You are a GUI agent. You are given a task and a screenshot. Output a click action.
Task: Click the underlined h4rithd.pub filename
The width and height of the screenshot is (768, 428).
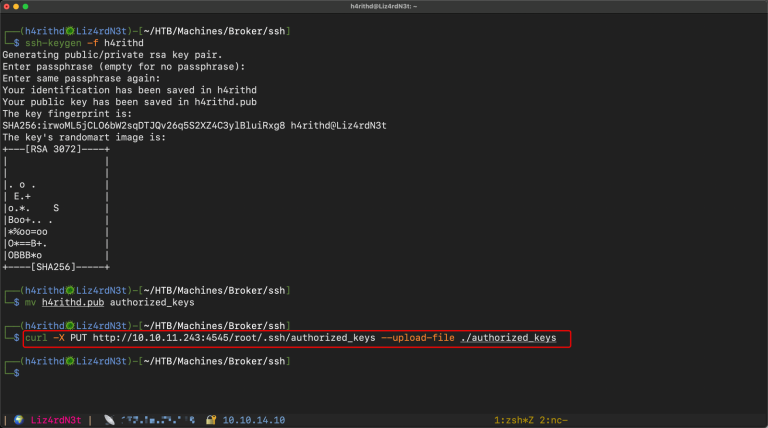[x=72, y=301]
